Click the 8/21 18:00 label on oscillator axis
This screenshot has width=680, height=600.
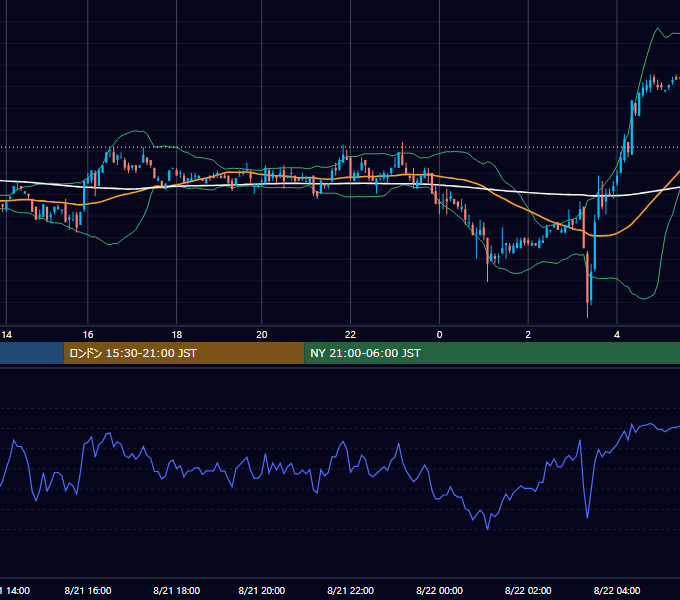[177, 590]
